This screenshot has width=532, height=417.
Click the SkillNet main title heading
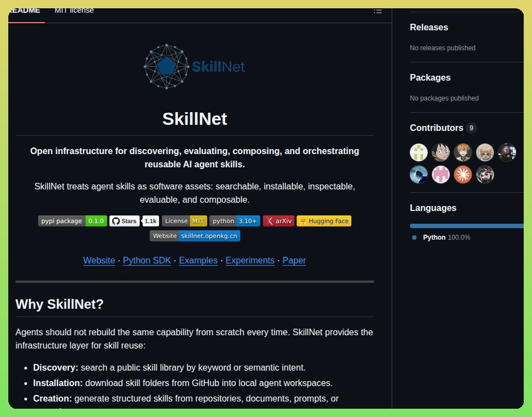pos(195,119)
